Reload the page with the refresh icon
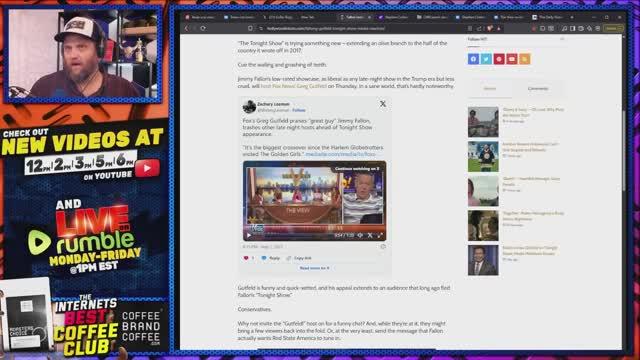Image resolution: width=640 pixels, height=360 pixels. pyautogui.click(x=203, y=29)
